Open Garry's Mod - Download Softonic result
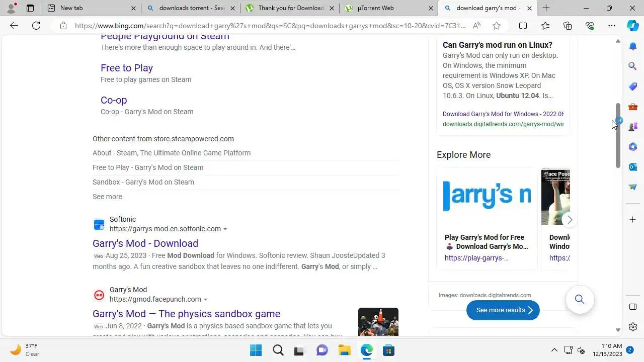The height and width of the screenshot is (362, 644). [x=145, y=243]
